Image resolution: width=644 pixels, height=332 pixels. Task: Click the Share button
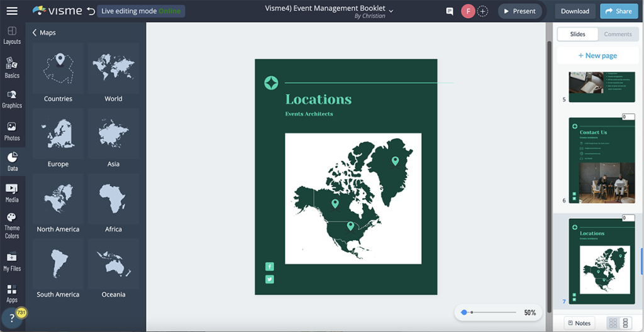point(619,11)
